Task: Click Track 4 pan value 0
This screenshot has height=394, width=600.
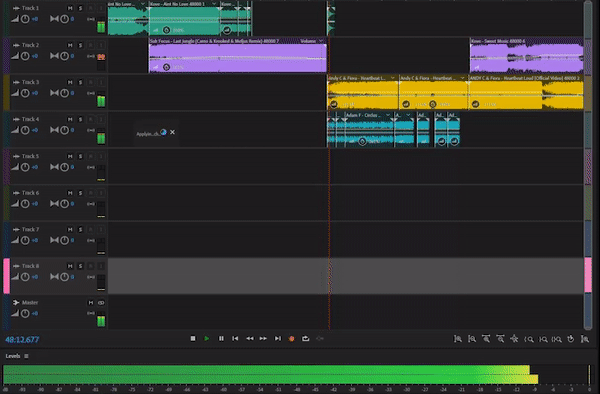Action: point(72,130)
